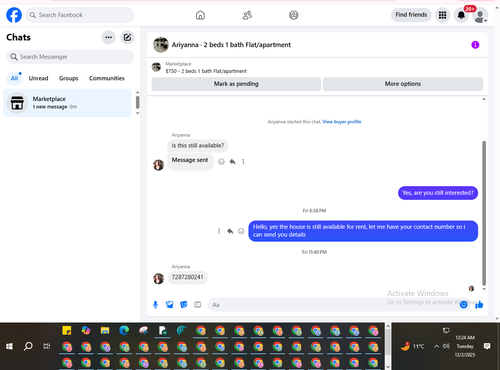
Task: Send a thumbs-up like
Action: pos(479,305)
